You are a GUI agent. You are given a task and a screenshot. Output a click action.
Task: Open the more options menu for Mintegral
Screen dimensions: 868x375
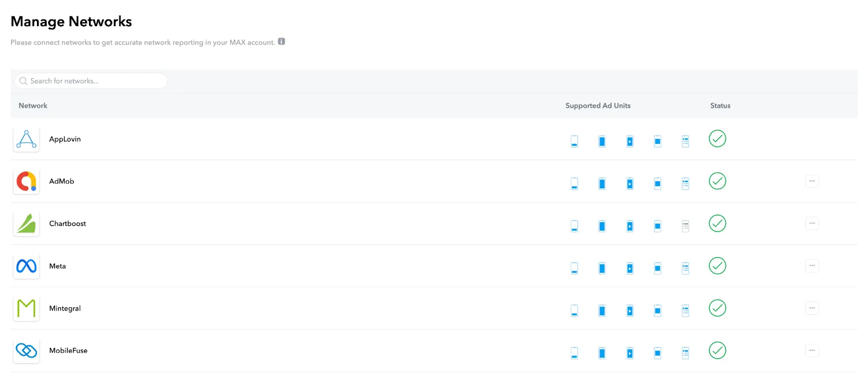point(812,308)
